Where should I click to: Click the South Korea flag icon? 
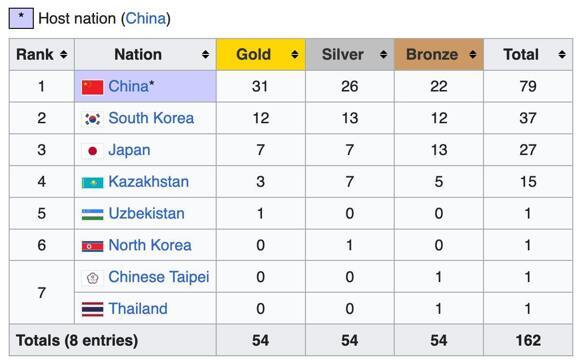92,119
